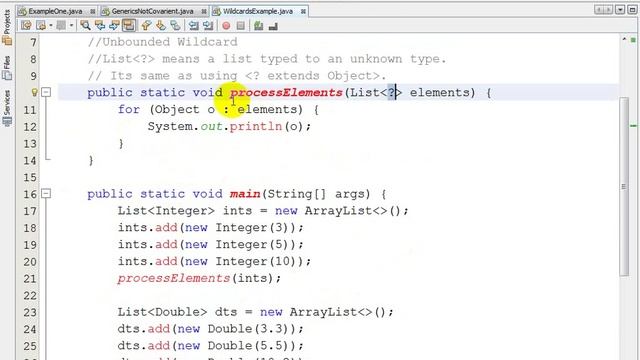Click the green mark on the error stripe
This screenshot has width=640, height=360.
coord(633,126)
